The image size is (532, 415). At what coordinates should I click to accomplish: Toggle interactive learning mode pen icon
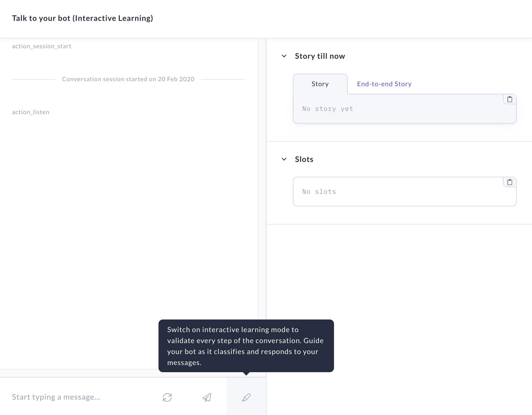[246, 397]
